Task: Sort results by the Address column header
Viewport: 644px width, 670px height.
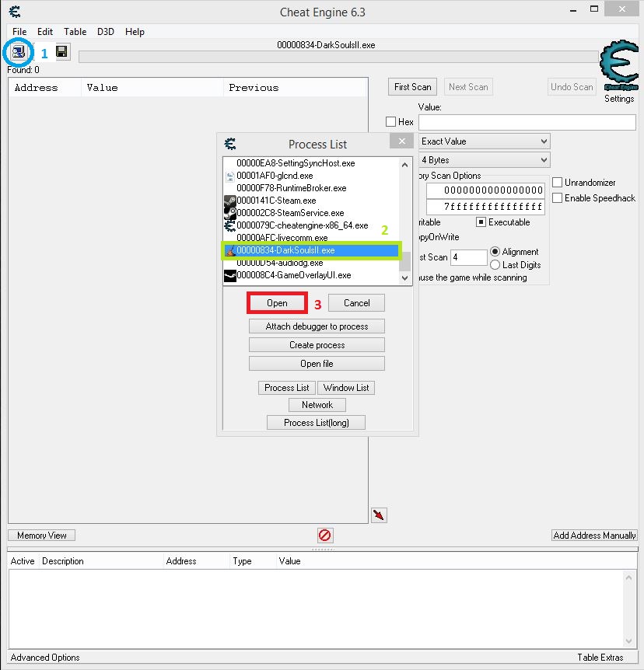Action: (45, 88)
